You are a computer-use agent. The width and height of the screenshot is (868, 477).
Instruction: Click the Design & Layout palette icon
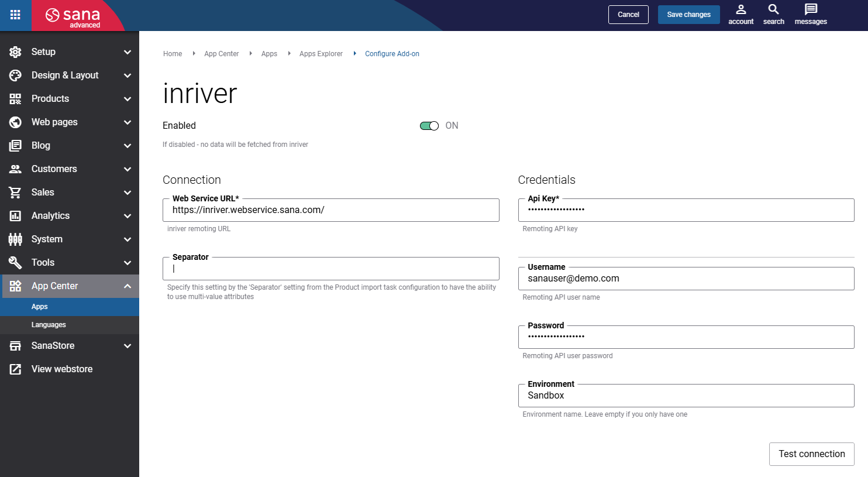pyautogui.click(x=15, y=76)
